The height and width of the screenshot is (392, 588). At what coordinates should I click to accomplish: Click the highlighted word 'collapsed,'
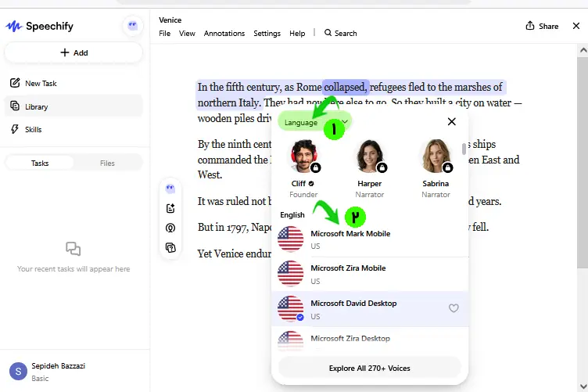click(346, 87)
